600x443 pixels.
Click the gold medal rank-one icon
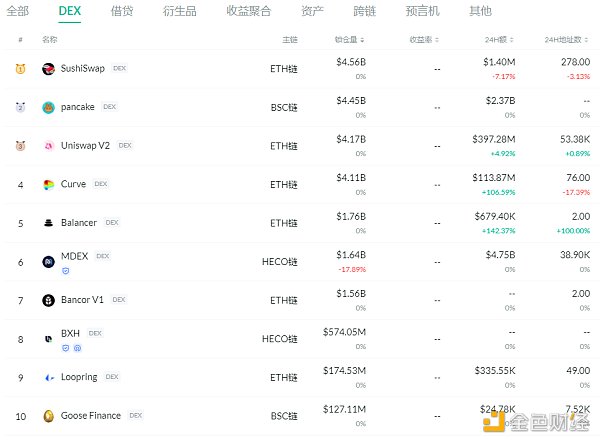click(x=20, y=69)
